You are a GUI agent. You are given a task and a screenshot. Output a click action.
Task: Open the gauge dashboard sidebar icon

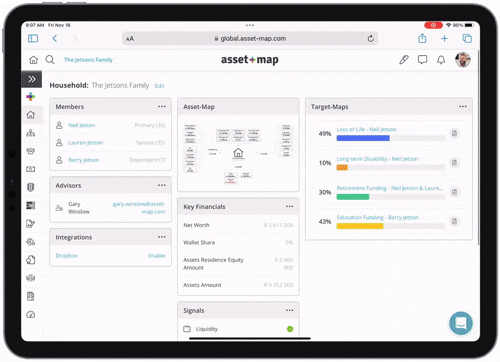tap(31, 314)
